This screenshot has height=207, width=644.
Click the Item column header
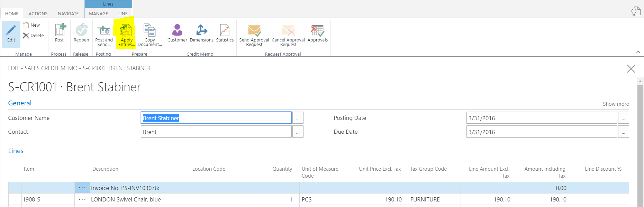pyautogui.click(x=29, y=169)
